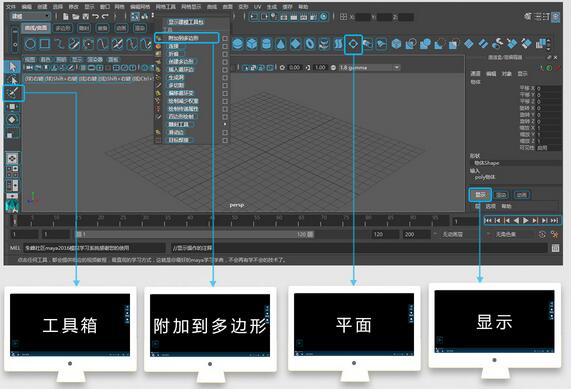This screenshot has width=571, height=389.
Task: Open the viewport 着色 panel menu
Action: pyautogui.click(x=46, y=59)
